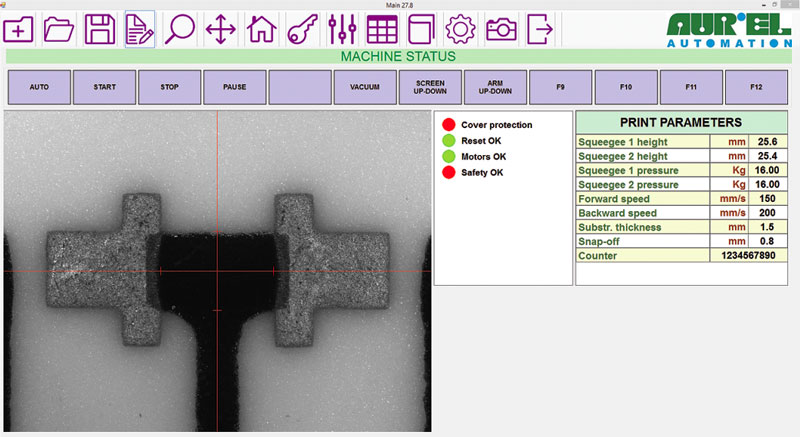The image size is (800, 437).
Task: Select Snap-off value 0.8
Action: click(x=767, y=241)
